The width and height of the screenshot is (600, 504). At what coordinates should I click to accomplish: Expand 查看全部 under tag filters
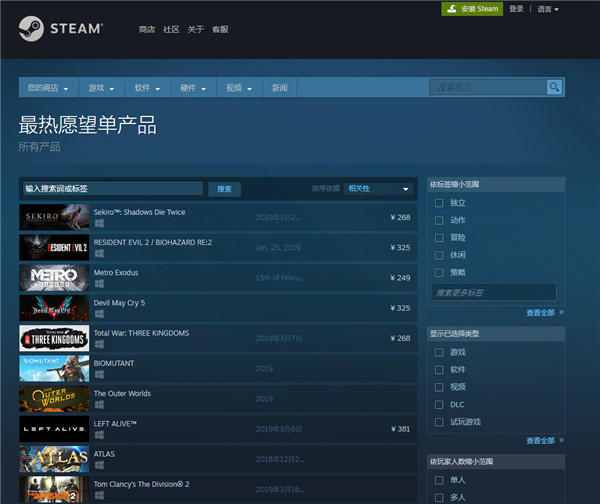tap(540, 313)
